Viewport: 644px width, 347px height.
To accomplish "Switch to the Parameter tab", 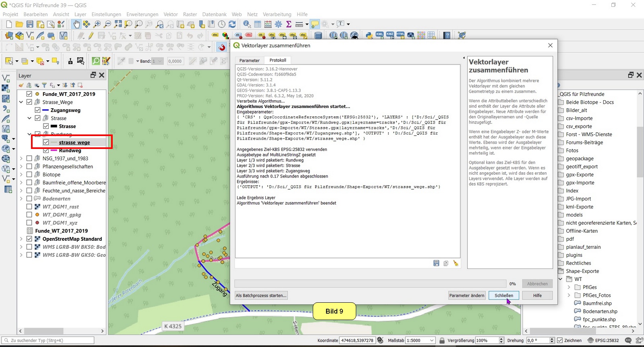I will (249, 60).
